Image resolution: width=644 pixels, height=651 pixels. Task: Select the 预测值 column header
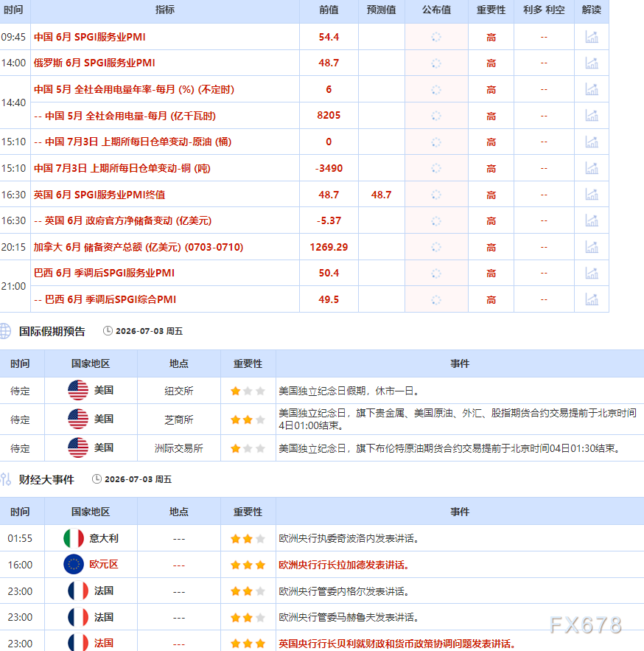382,10
